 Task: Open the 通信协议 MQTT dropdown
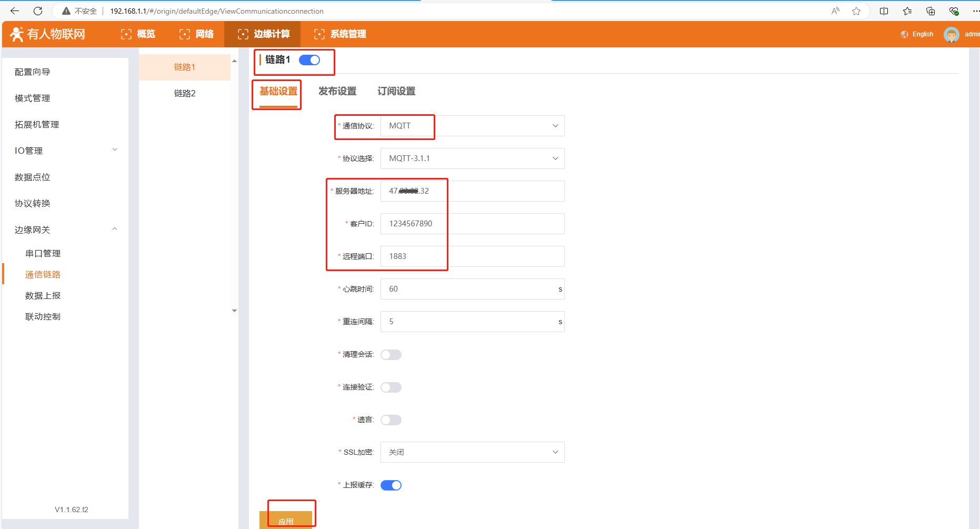[x=472, y=126]
